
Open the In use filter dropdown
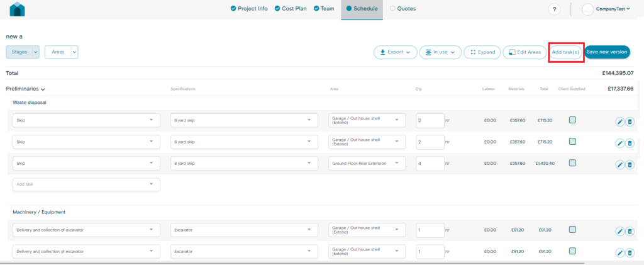(441, 52)
